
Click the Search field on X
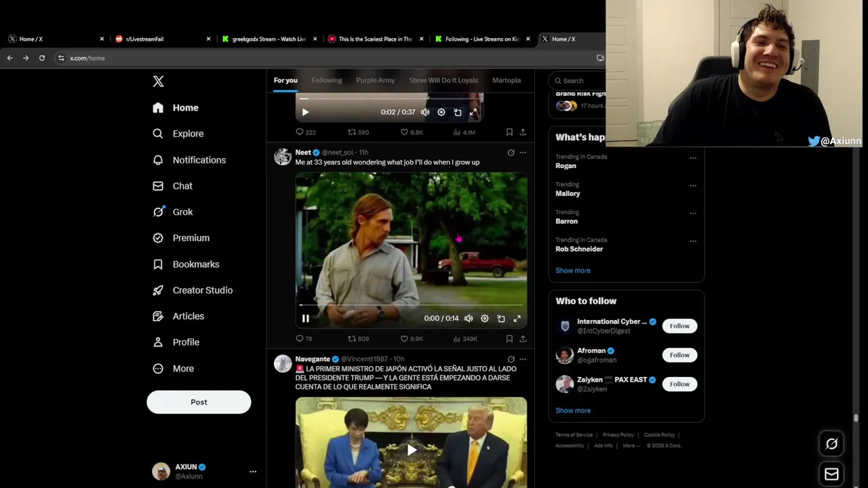click(x=578, y=81)
